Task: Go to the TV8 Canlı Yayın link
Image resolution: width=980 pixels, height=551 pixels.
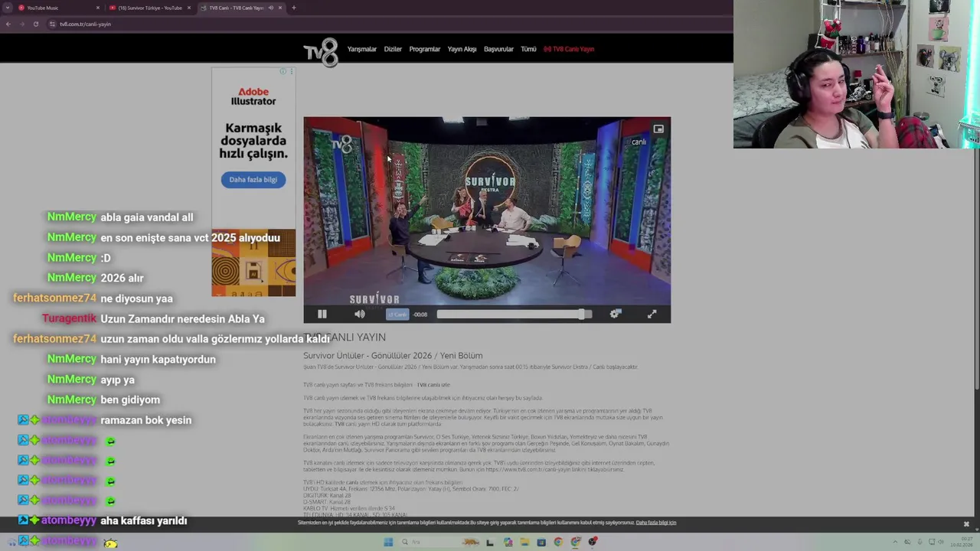Action: click(x=569, y=49)
